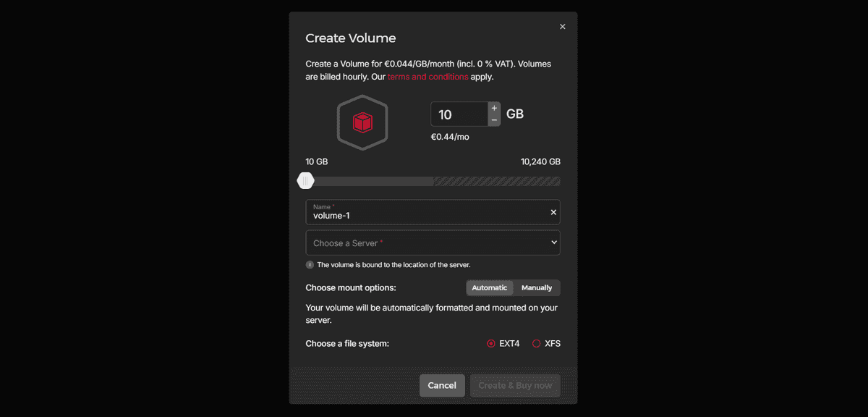Click the 10,240 GB maximum label
The height and width of the screenshot is (417, 868).
(x=540, y=161)
